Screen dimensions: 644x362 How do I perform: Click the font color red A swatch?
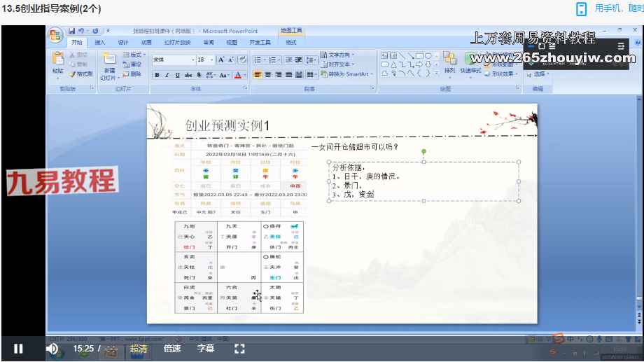(x=238, y=75)
